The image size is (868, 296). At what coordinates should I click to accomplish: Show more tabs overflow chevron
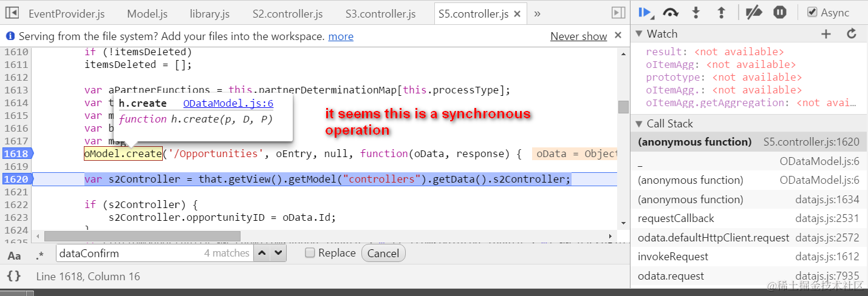tap(537, 13)
